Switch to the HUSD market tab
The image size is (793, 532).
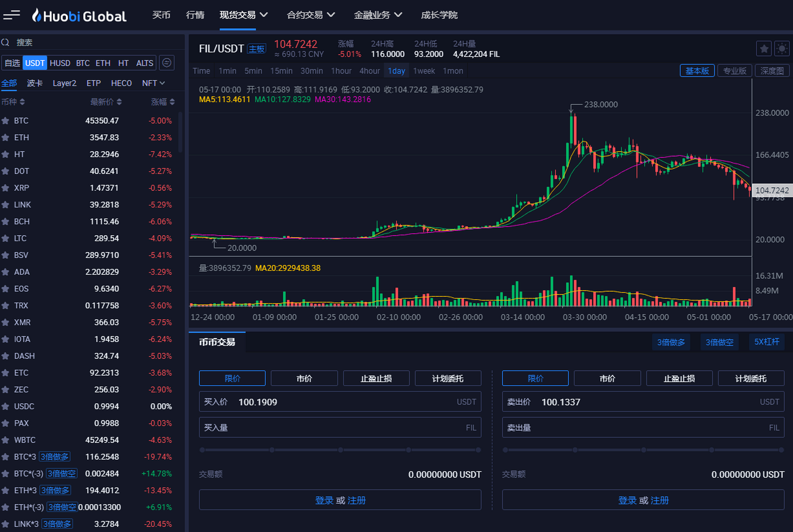tap(60, 63)
